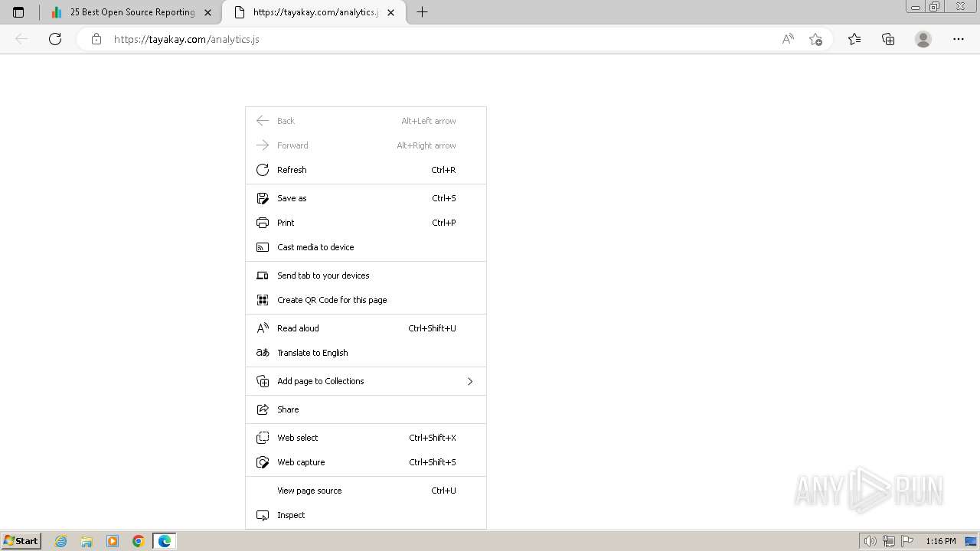Add this page to favorites star
Image resolution: width=980 pixels, height=551 pixels.
[815, 39]
